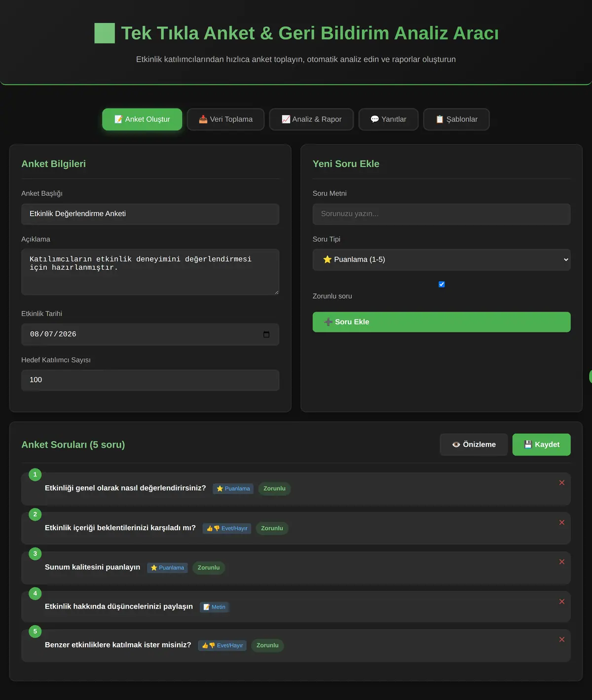This screenshot has height=700, width=592.
Task: Click the Zorunlu tag on question 3
Action: coord(209,568)
